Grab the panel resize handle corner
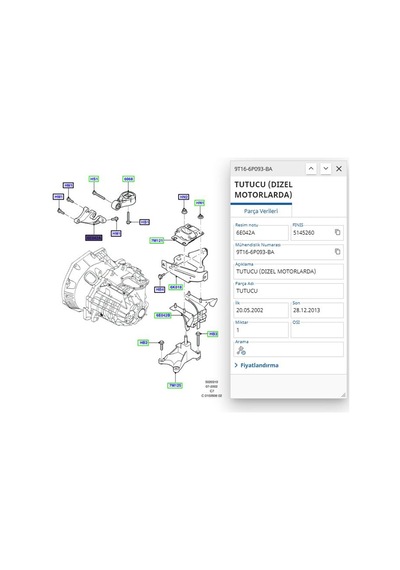 [343, 395]
